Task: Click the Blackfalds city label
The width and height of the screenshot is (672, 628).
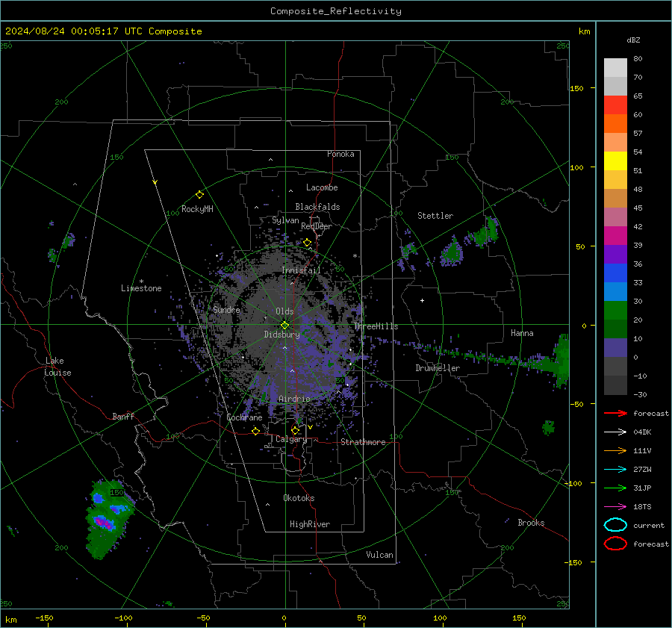Action: 317,207
